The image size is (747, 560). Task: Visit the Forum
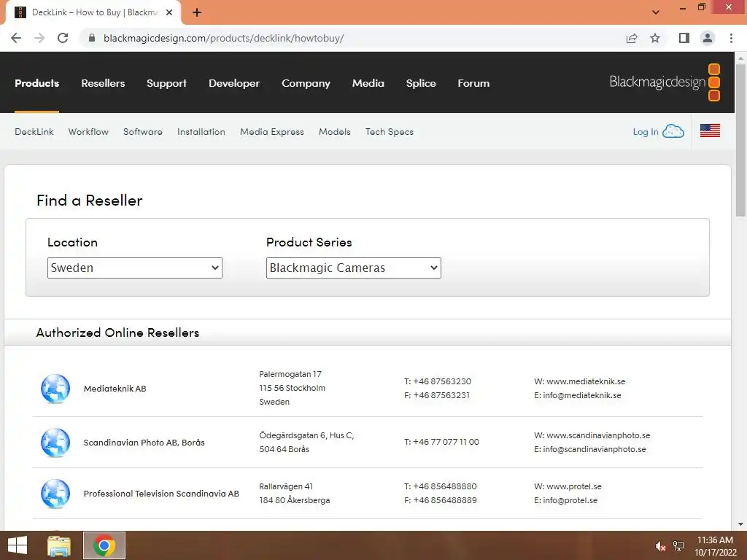(x=473, y=83)
